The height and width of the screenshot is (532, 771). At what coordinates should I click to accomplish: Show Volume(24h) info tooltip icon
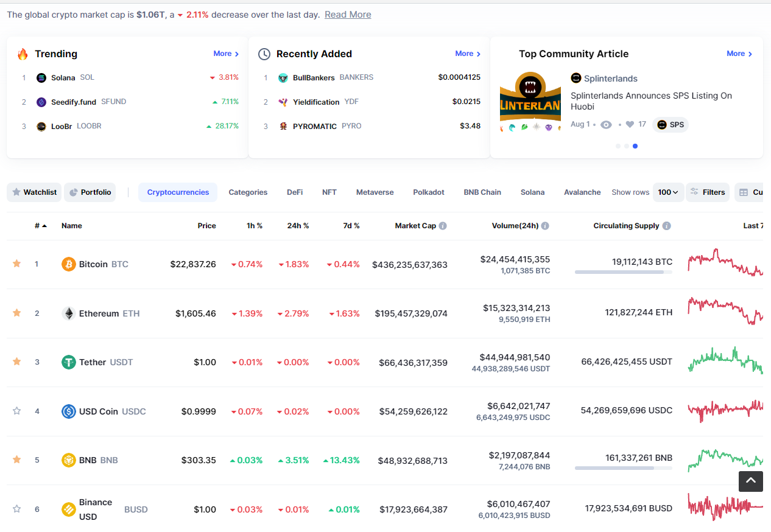tap(545, 226)
